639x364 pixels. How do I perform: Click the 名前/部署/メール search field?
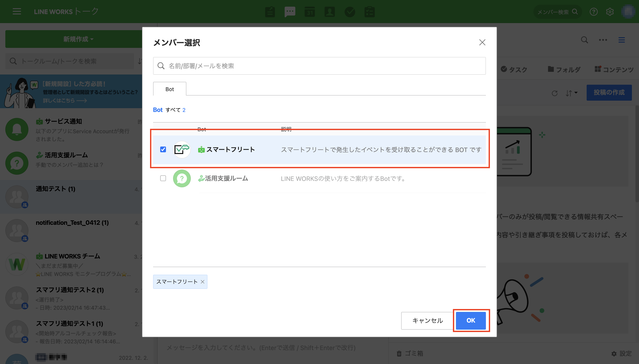pos(319,66)
